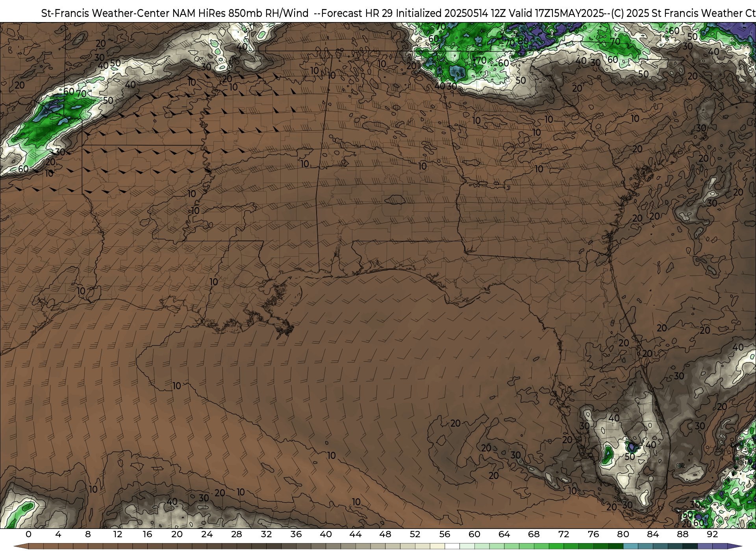Click the colorbar label '28'

(237, 534)
